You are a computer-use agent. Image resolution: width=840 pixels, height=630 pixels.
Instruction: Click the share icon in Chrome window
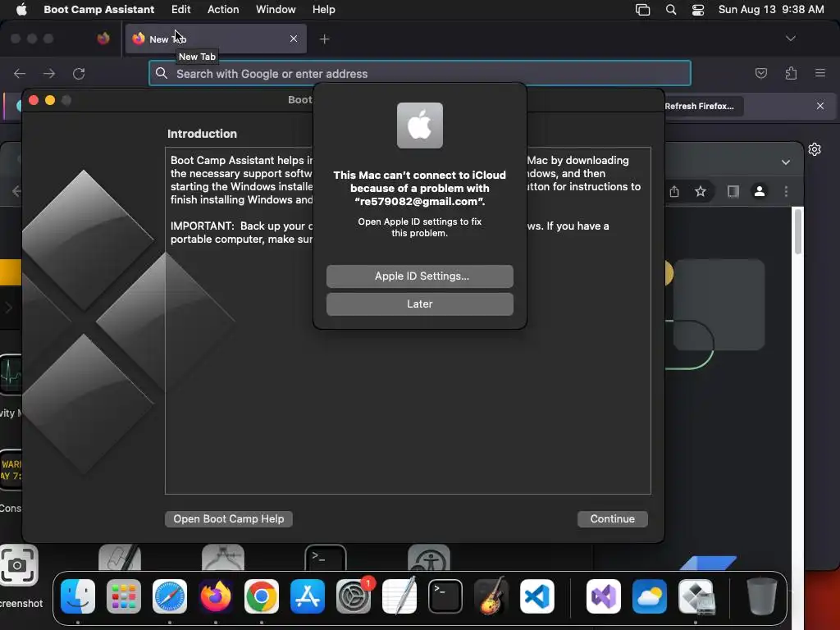674,191
